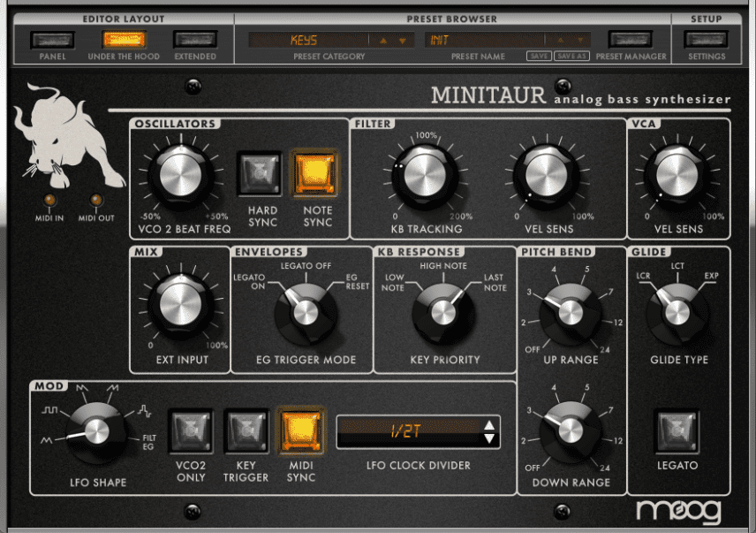Toggle the VCO2 Only switch

point(191,430)
